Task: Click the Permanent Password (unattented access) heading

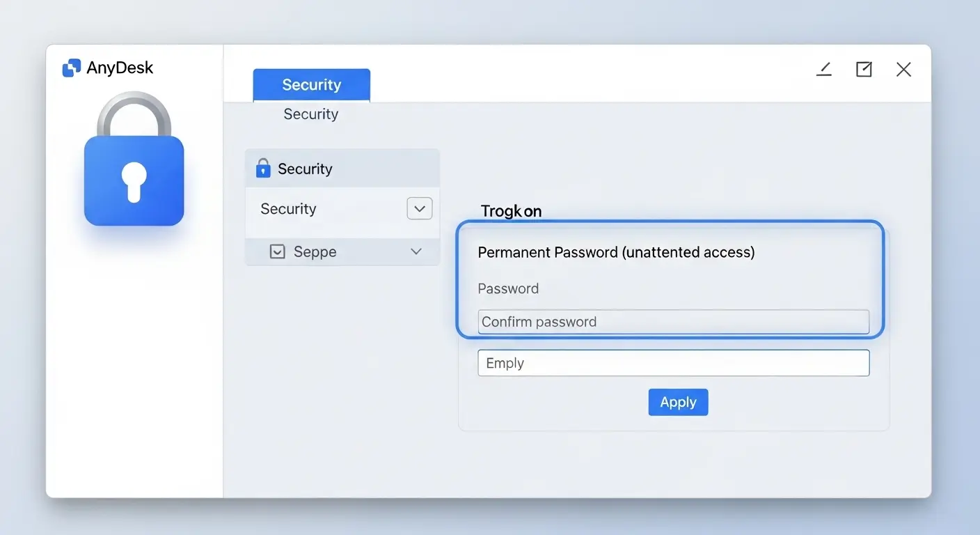Action: pos(616,252)
